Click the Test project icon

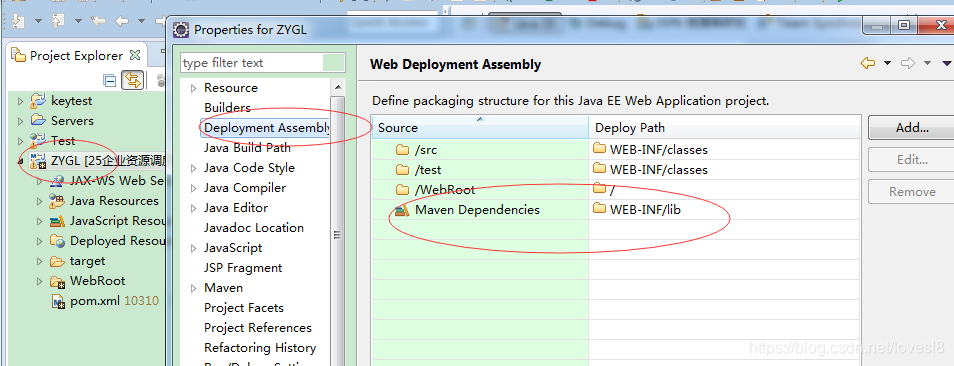38,140
